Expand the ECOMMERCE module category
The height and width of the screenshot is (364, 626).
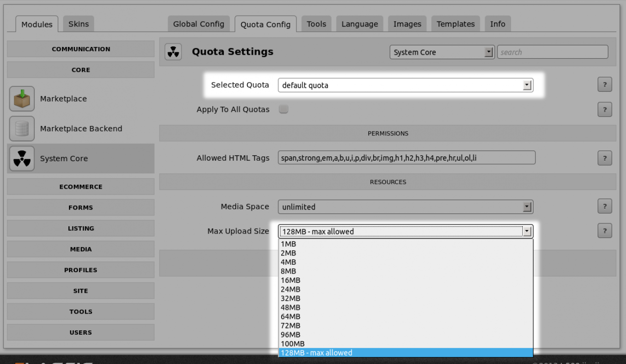(81, 187)
